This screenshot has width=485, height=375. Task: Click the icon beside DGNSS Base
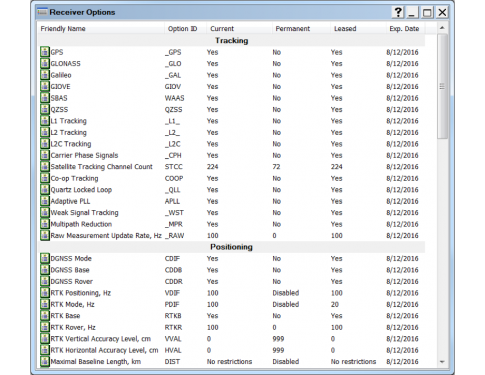pyautogui.click(x=45, y=270)
